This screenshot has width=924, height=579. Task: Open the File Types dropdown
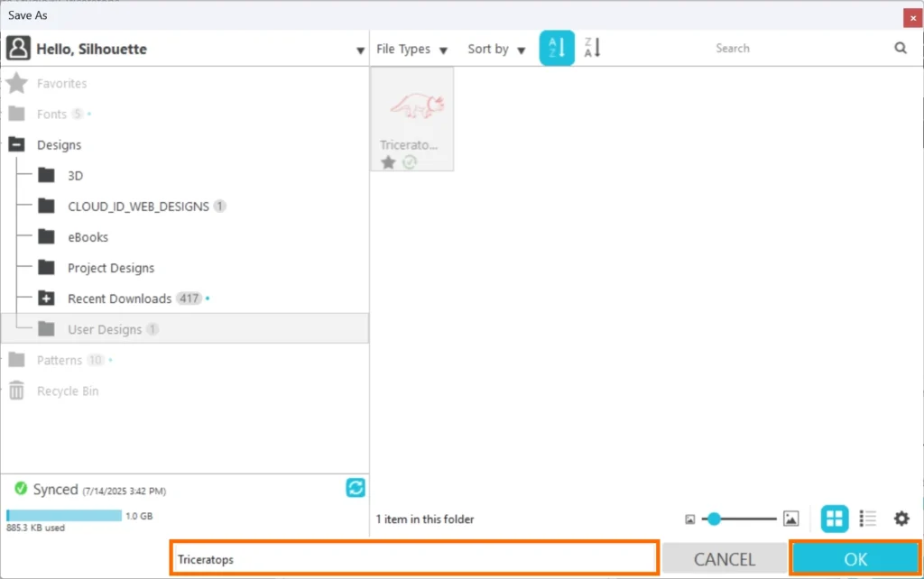pos(411,50)
